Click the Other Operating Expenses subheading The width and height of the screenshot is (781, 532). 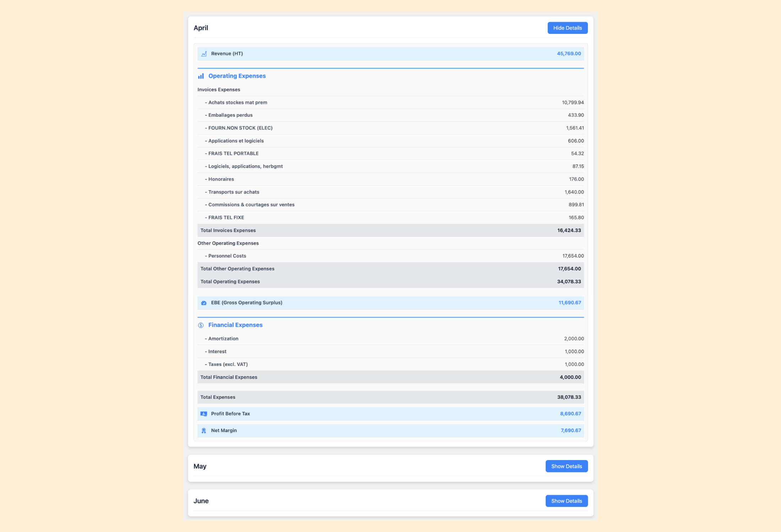coord(228,243)
